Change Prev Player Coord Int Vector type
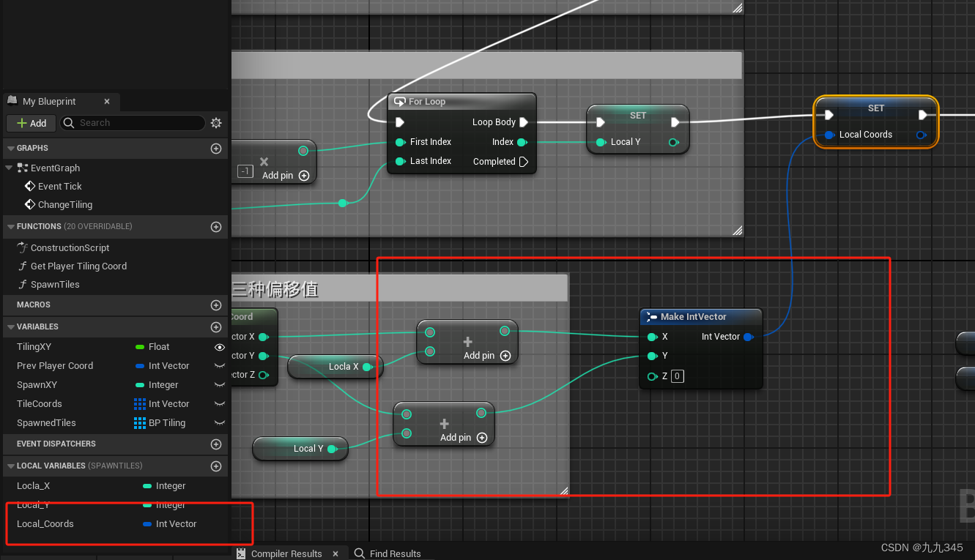Image resolution: width=975 pixels, height=560 pixels. click(x=163, y=366)
